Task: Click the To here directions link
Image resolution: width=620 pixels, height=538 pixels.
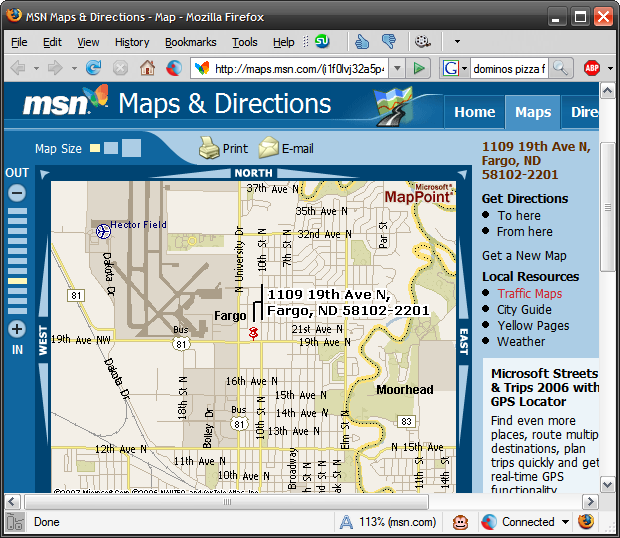Action: [518, 215]
